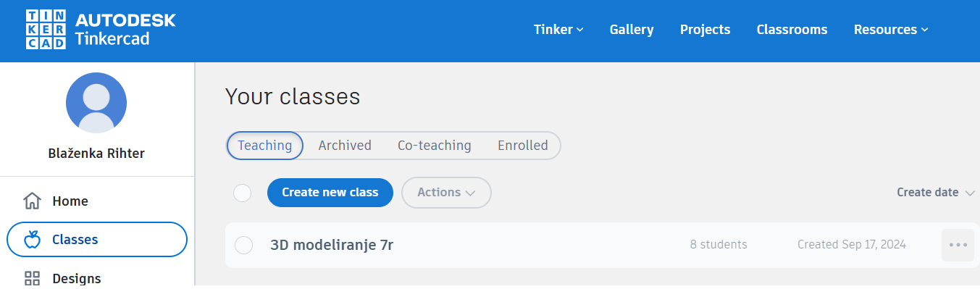The height and width of the screenshot is (289, 980).
Task: Open the user profile avatar
Action: [x=96, y=103]
